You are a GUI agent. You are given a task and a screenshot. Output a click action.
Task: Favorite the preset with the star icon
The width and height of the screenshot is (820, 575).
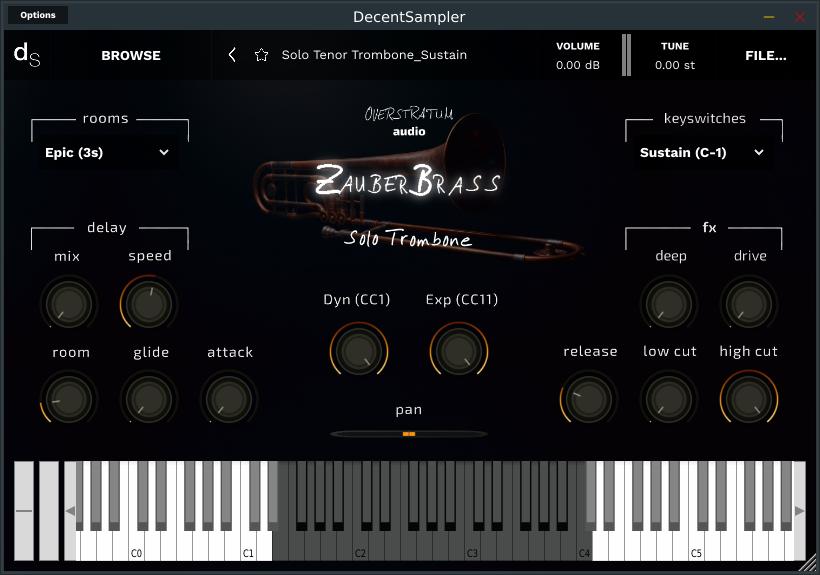tap(261, 55)
